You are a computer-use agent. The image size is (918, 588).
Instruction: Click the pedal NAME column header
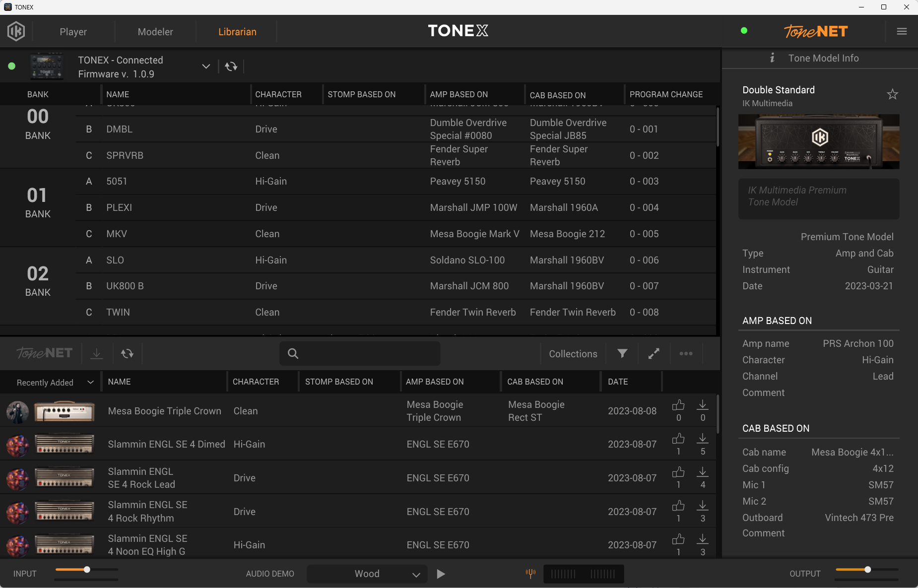pyautogui.click(x=118, y=94)
